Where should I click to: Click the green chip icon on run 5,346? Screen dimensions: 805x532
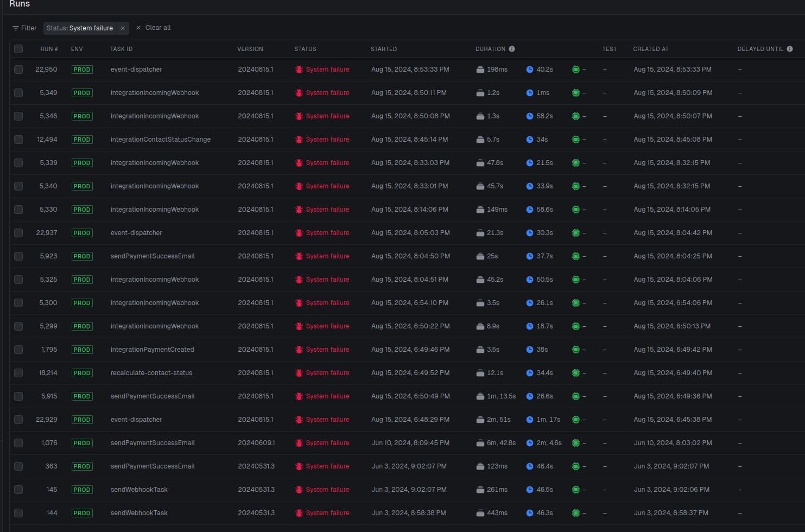pos(576,116)
